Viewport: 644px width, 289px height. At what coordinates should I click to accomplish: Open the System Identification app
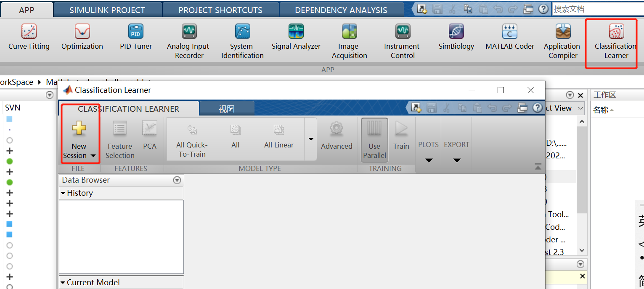click(243, 41)
